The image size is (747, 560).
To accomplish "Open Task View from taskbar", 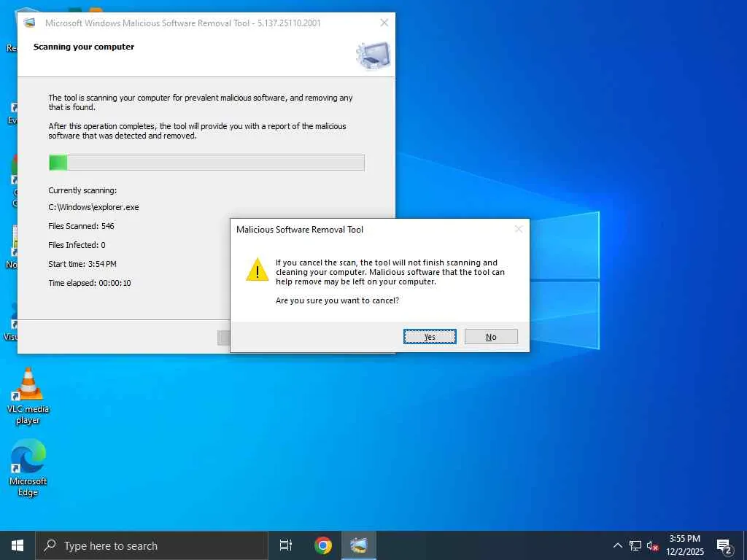I will pos(286,545).
